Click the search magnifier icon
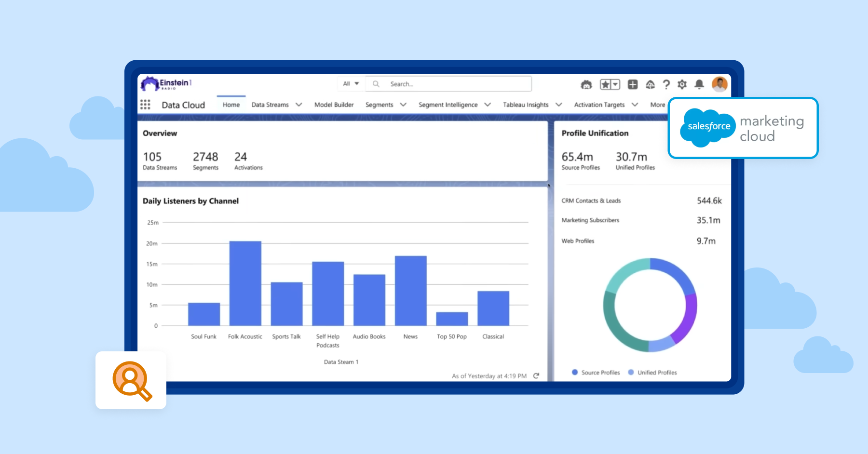 (x=376, y=84)
